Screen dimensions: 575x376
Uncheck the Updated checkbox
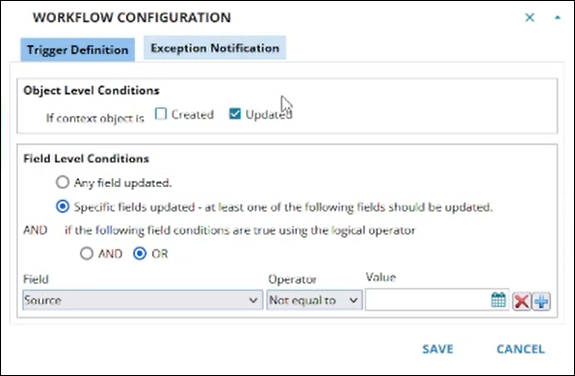[x=235, y=114]
